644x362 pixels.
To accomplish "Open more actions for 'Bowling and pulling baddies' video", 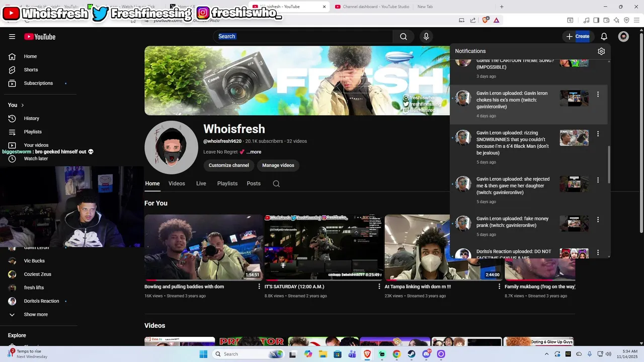I will coord(260,287).
